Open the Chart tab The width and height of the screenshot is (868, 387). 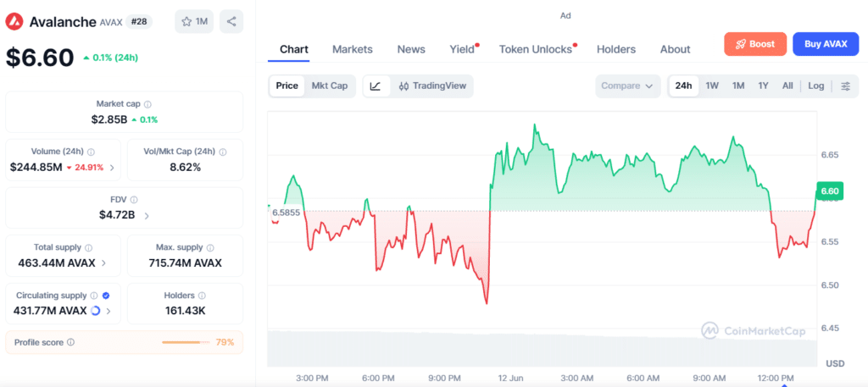[294, 49]
